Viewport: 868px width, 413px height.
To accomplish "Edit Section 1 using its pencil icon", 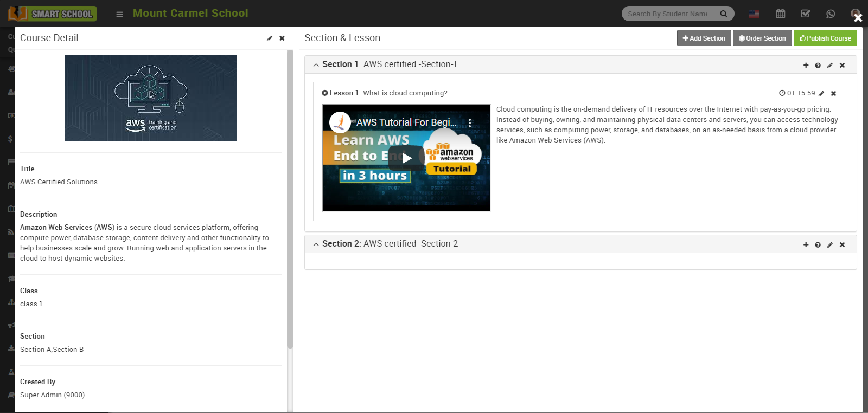I will tap(829, 66).
